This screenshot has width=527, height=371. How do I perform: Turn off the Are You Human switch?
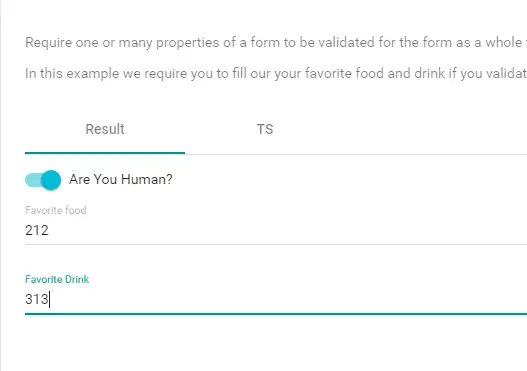coord(43,180)
